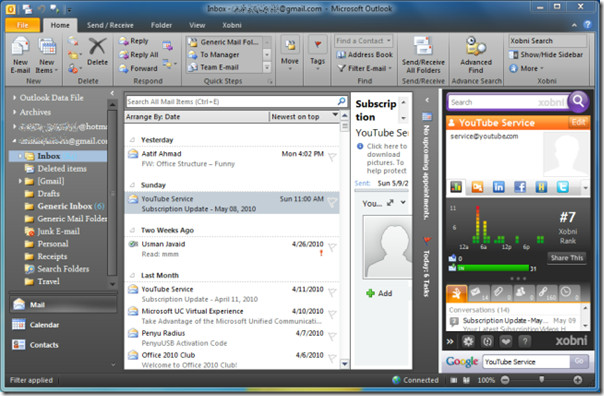Click the Find a Contact box
604x396 pixels.
coord(363,40)
